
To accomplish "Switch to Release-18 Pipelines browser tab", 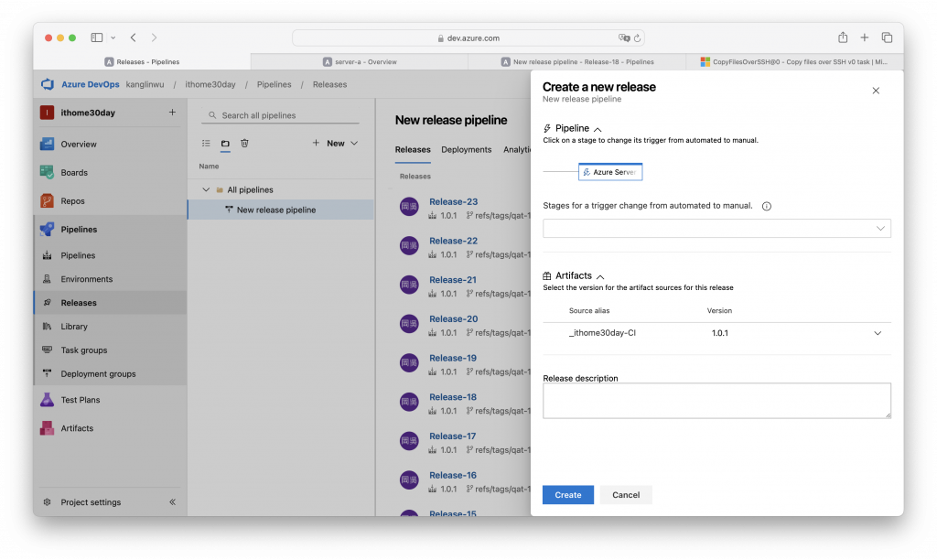I will (576, 61).
